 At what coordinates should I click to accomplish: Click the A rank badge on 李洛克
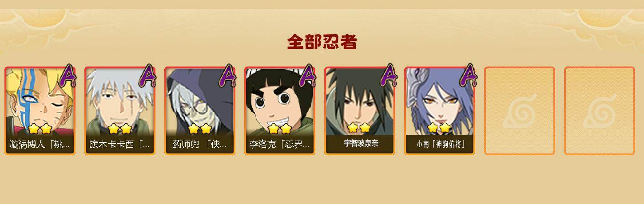pos(308,76)
